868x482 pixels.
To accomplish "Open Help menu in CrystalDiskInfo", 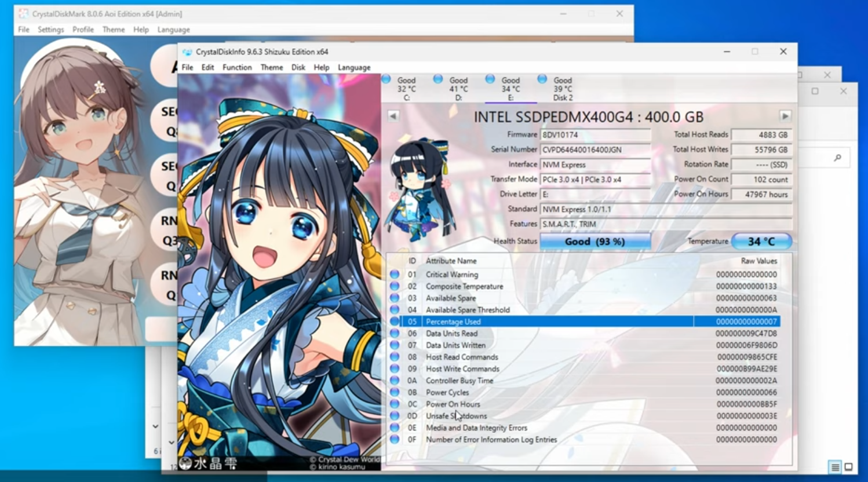I will tap(322, 67).
